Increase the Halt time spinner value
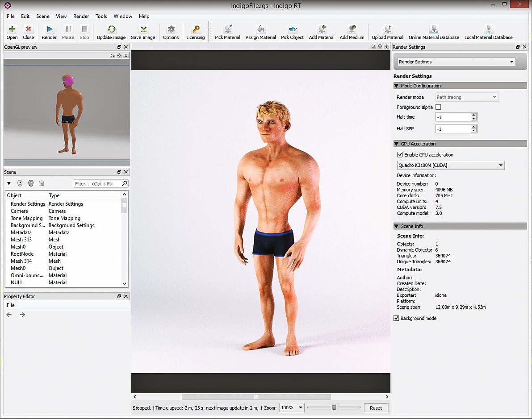 tap(473, 115)
